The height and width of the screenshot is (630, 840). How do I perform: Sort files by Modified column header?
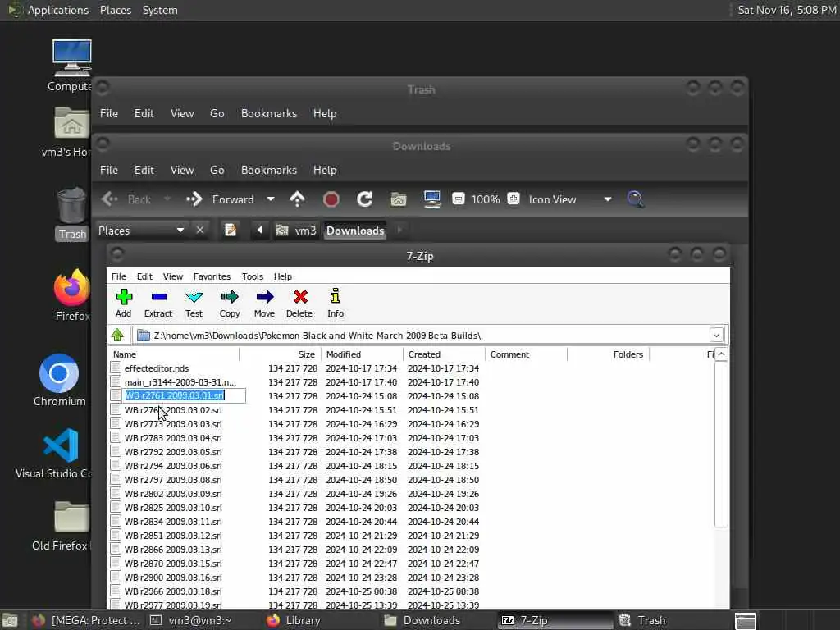pyautogui.click(x=362, y=354)
